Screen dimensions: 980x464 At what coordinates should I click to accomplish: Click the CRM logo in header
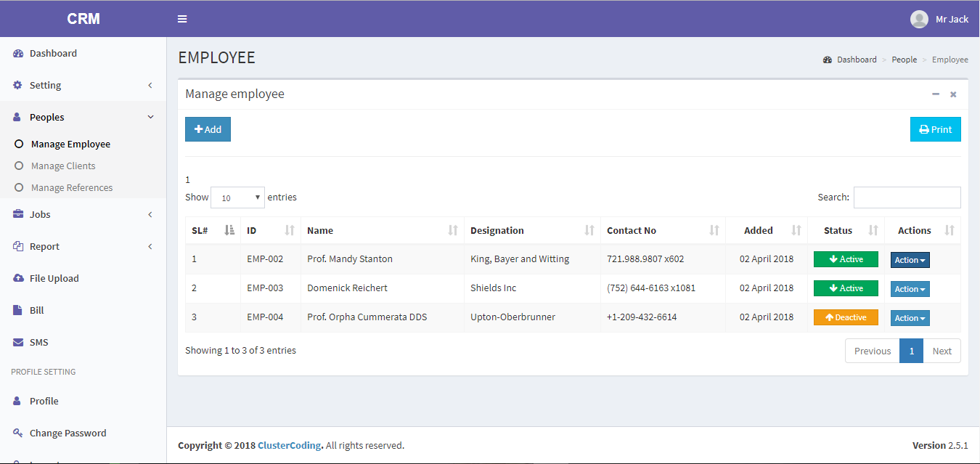tap(83, 19)
